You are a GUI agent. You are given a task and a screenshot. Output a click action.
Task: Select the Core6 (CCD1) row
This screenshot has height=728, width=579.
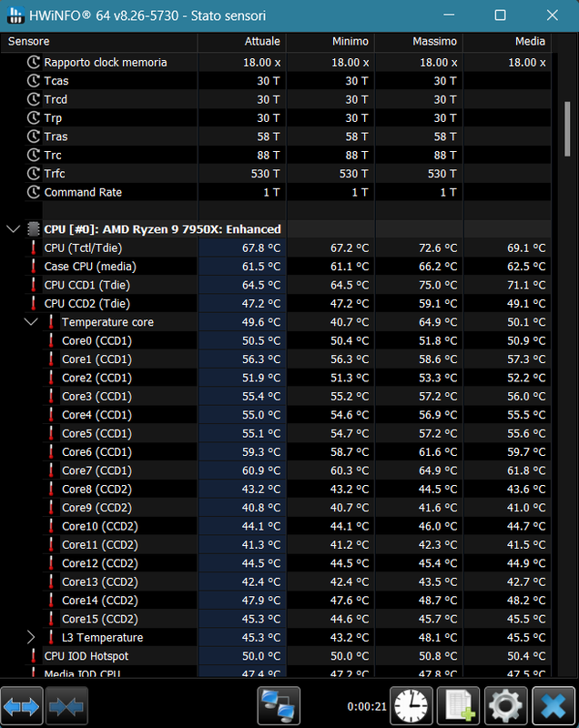(x=297, y=452)
